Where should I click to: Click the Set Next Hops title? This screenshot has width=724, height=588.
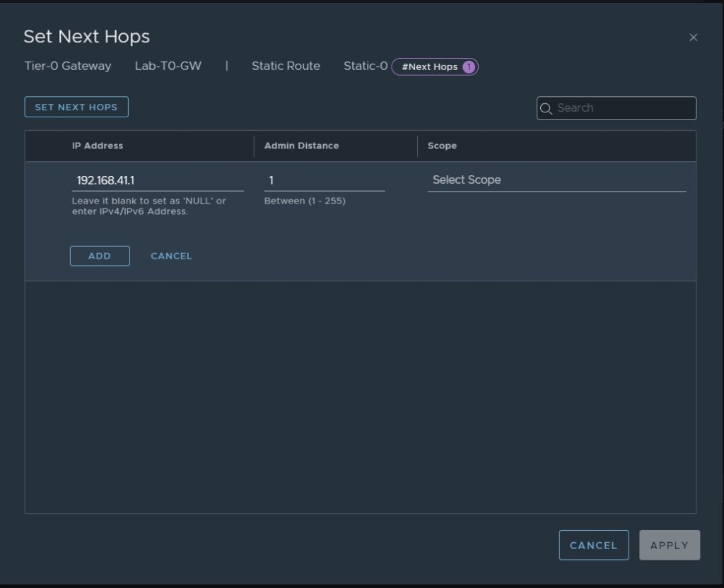(87, 37)
